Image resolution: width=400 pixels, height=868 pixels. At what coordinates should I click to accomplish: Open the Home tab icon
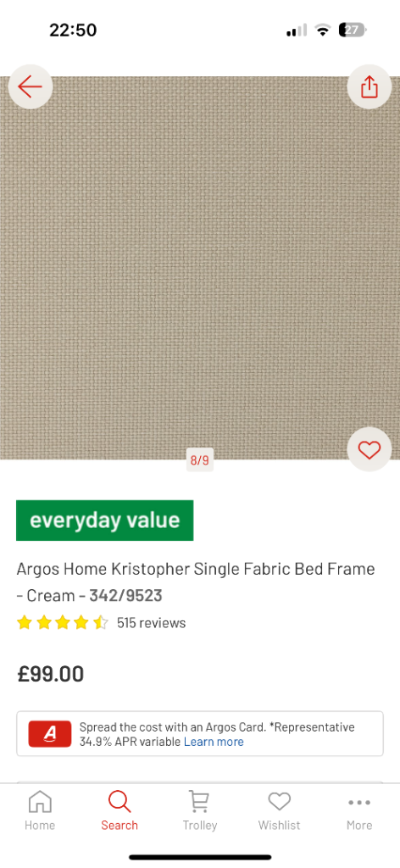click(40, 801)
